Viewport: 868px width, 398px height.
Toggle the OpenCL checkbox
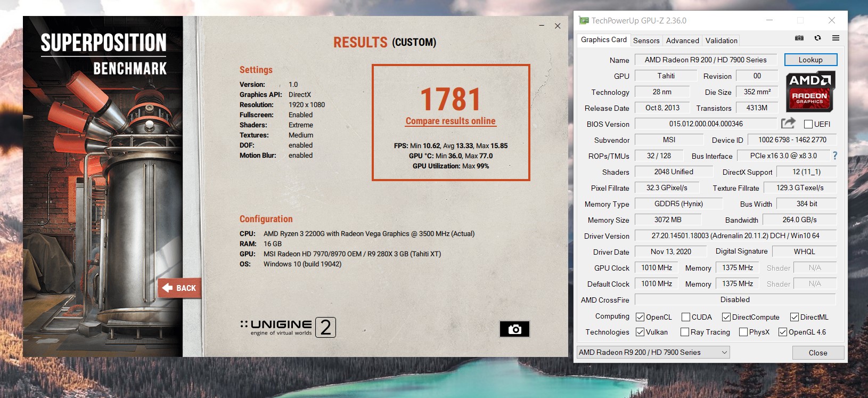[640, 317]
